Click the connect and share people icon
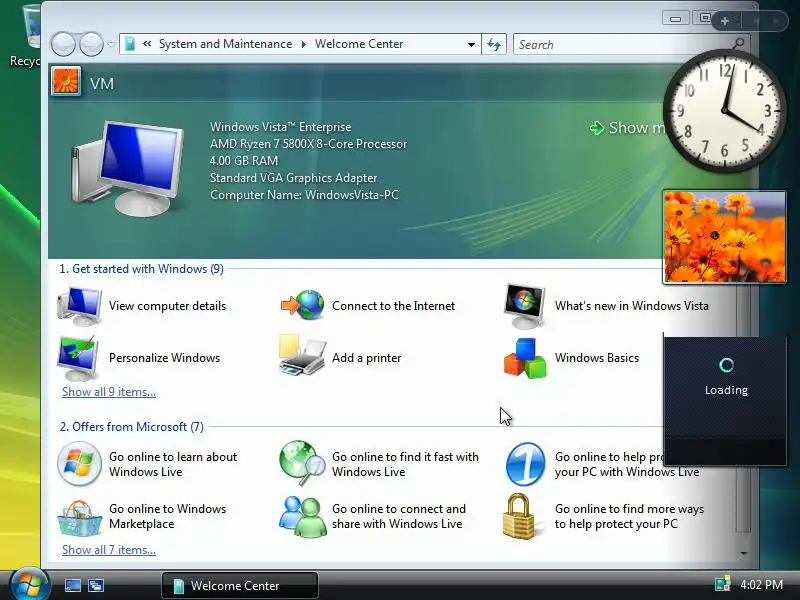Viewport: 800px width, 600px height. click(303, 517)
